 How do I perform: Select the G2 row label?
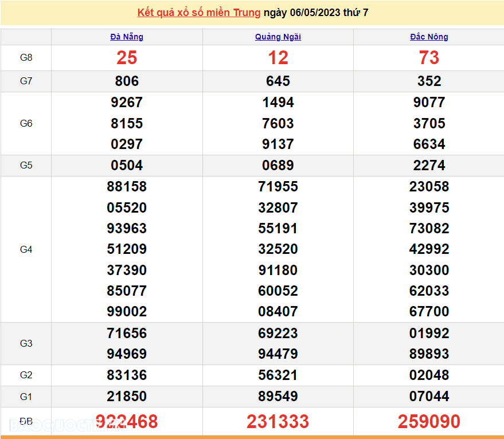26,375
